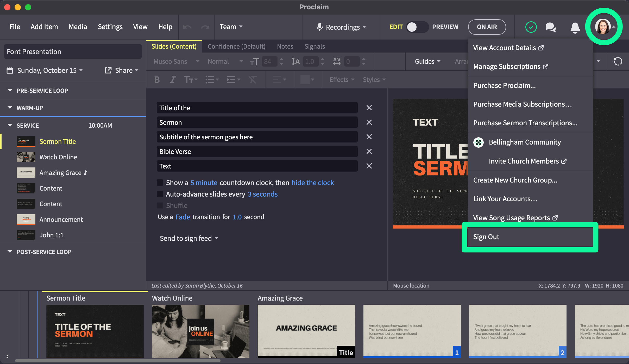Click the reset rotate icon in toolbar
Image resolution: width=629 pixels, height=364 pixels.
(618, 61)
